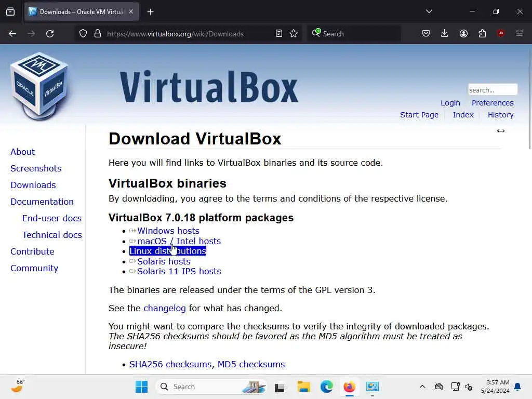Open the OneDrive cloud tray icon
Screen dimensions: 532x399
coord(439,387)
